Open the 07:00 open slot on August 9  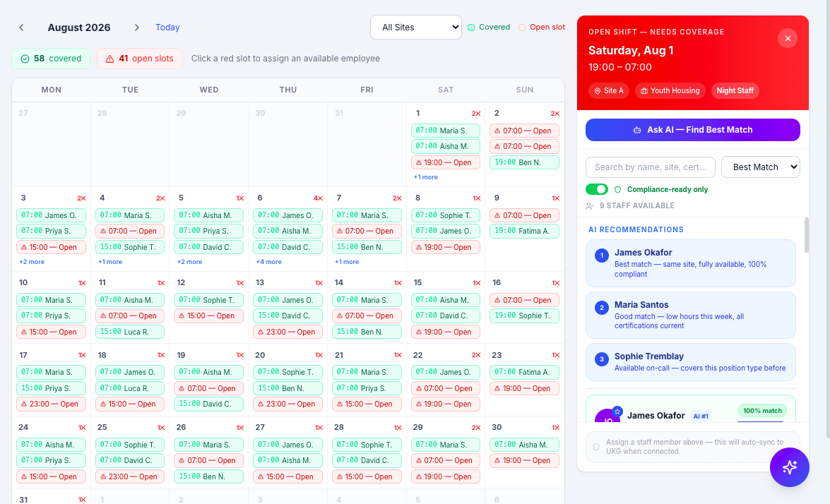pyautogui.click(x=524, y=215)
